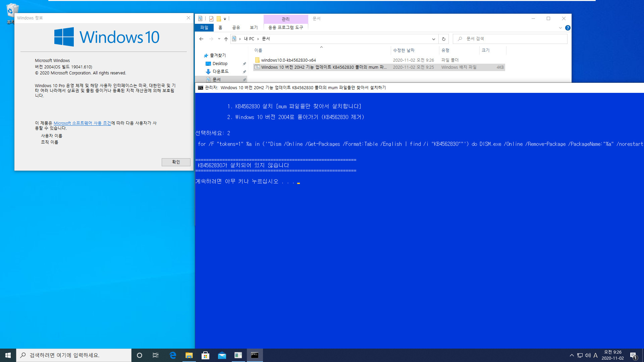Viewport: 644px width, 362px height.
Task: Click the Explorer quick access document icon
Action: [x=200, y=19]
